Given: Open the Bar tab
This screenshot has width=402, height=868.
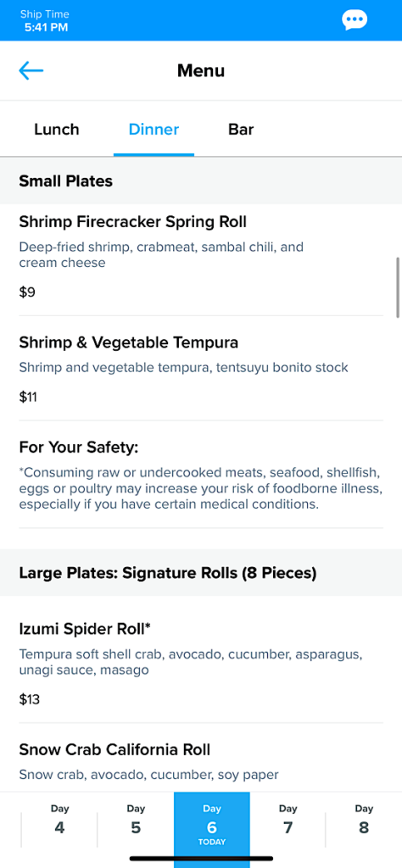Looking at the screenshot, I should [x=241, y=130].
